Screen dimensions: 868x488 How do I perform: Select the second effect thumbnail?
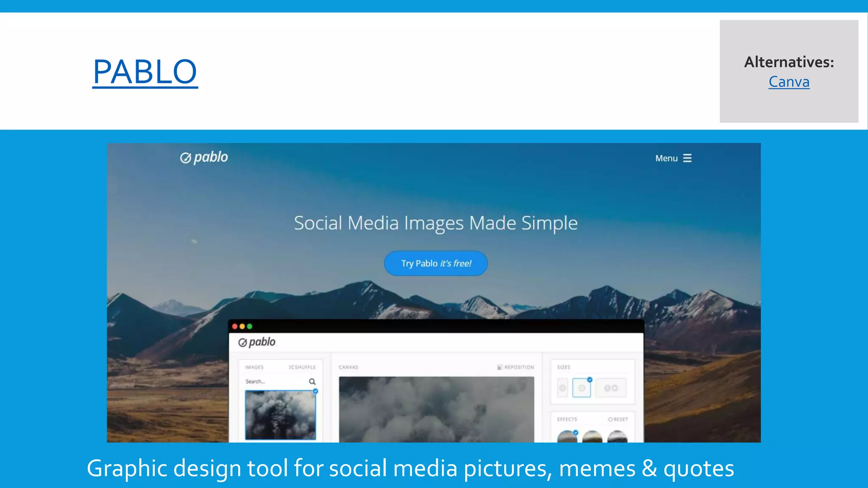[592, 436]
